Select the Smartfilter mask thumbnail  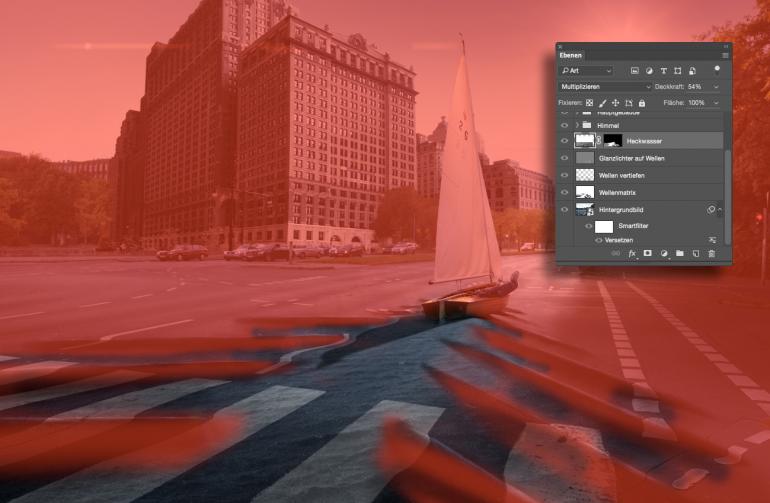604,226
